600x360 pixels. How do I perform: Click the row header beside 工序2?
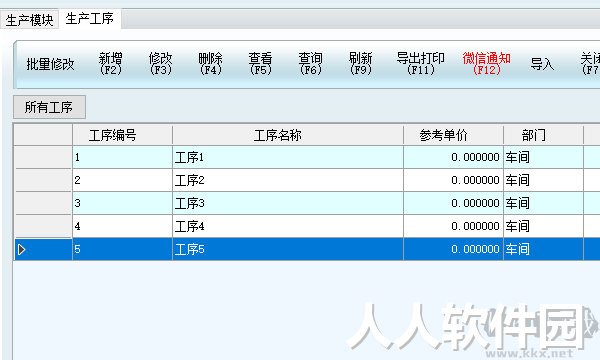43,180
